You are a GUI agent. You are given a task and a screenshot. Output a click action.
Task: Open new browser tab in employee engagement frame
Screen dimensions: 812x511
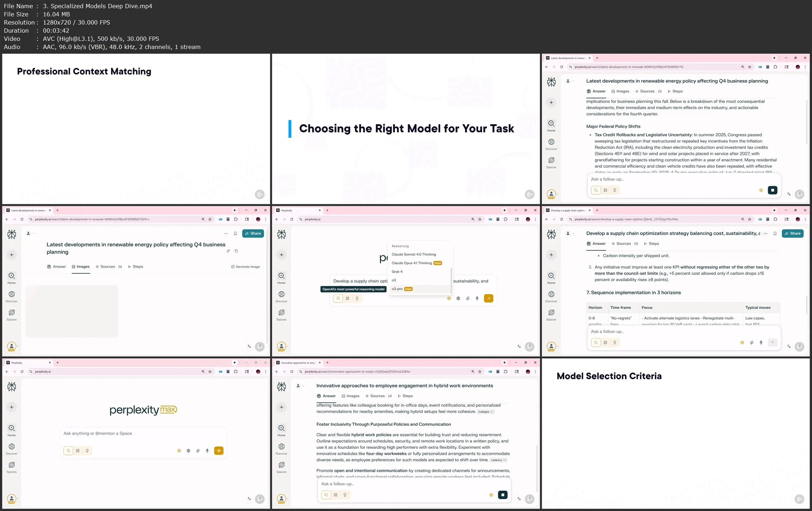pos(327,363)
